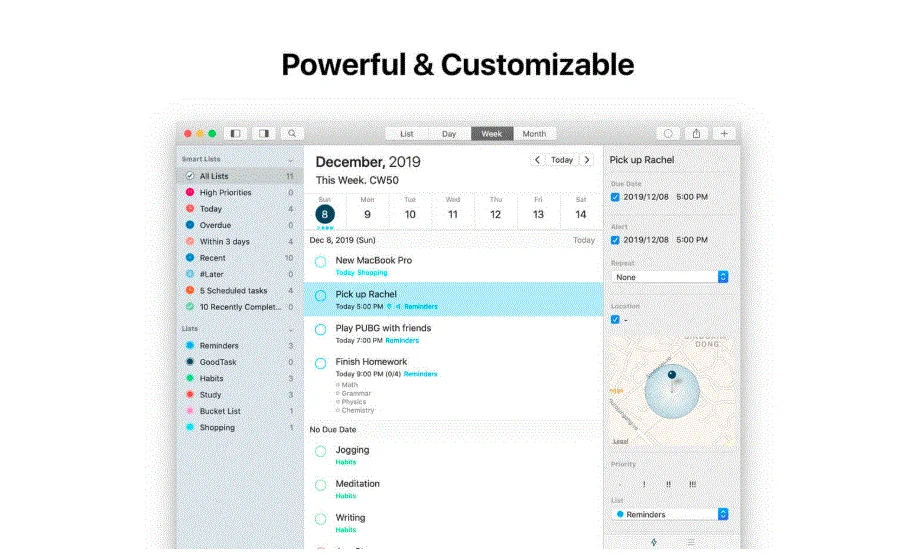
Task: Toggle the right detail panel icon
Action: [263, 133]
